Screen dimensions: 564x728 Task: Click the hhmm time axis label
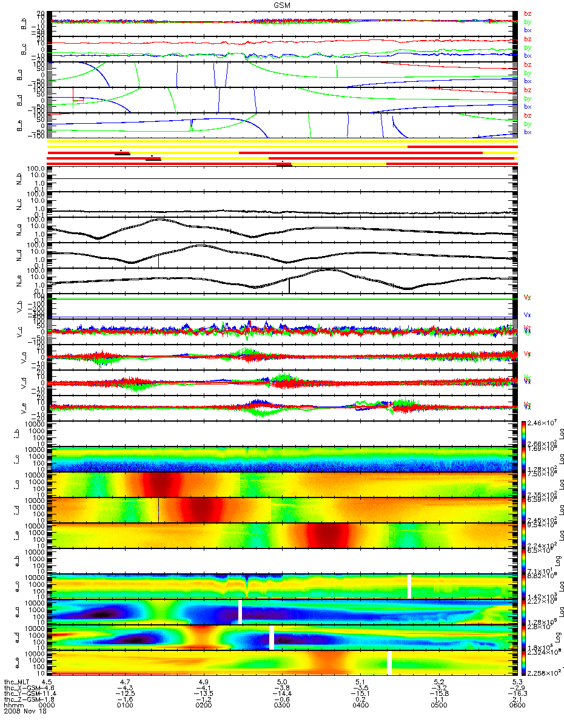(13, 706)
